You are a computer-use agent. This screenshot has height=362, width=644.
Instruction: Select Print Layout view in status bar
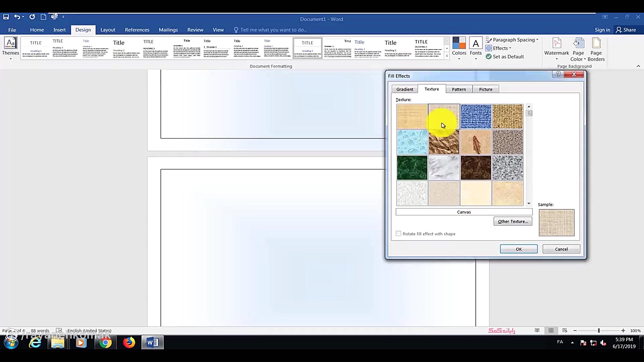pos(551,330)
